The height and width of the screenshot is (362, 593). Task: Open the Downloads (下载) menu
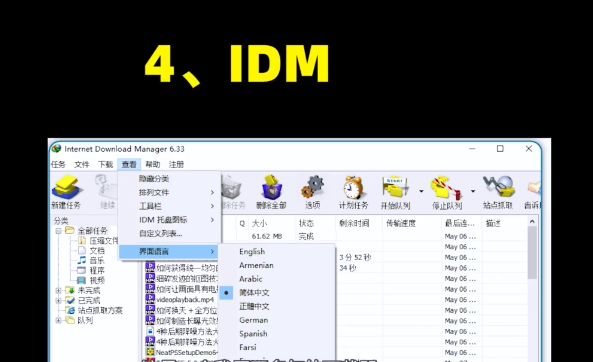(x=106, y=165)
